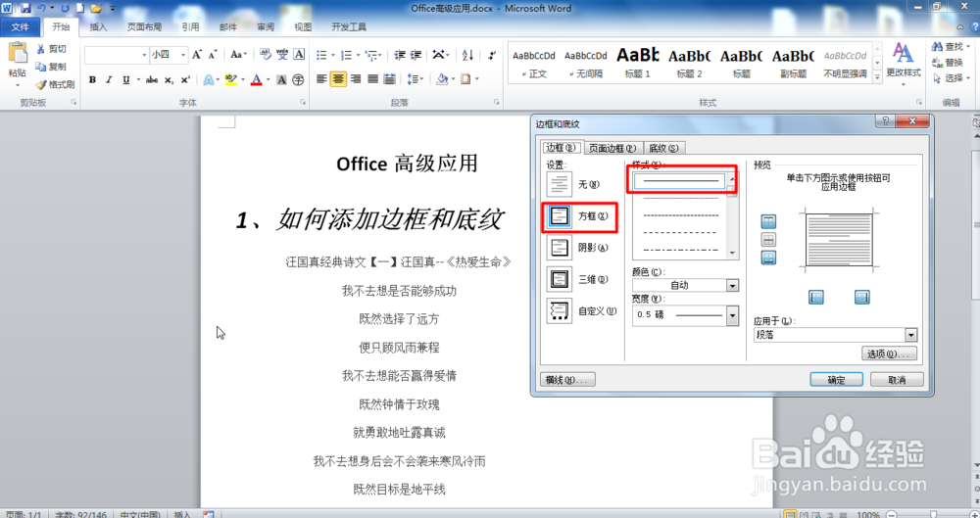Click the Phonetic Guide (文) icon
The image size is (980, 518).
tap(282, 55)
